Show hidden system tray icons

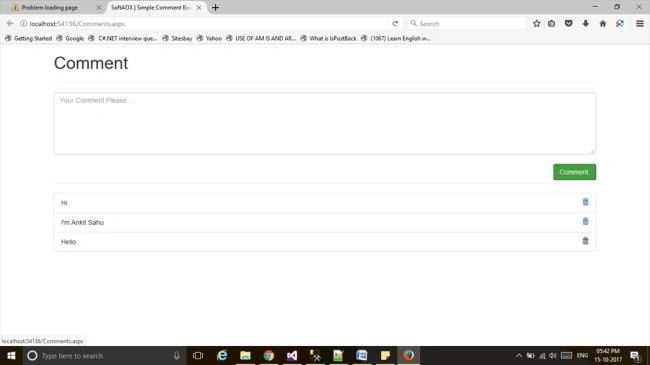pos(519,355)
